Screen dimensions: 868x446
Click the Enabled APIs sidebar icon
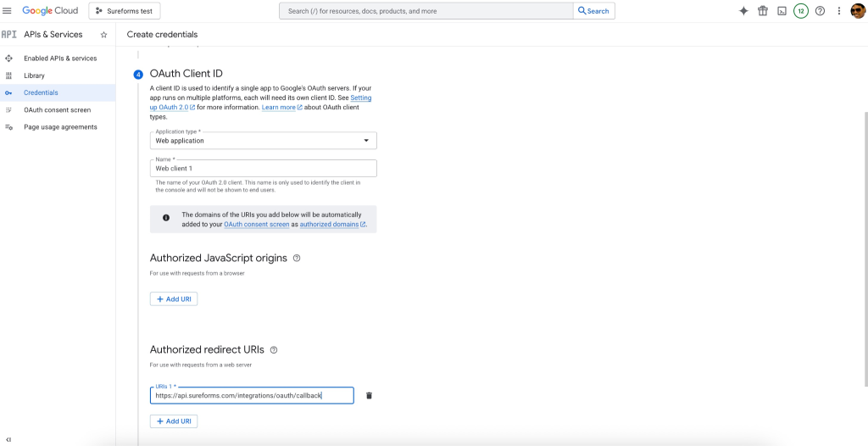[8, 59]
